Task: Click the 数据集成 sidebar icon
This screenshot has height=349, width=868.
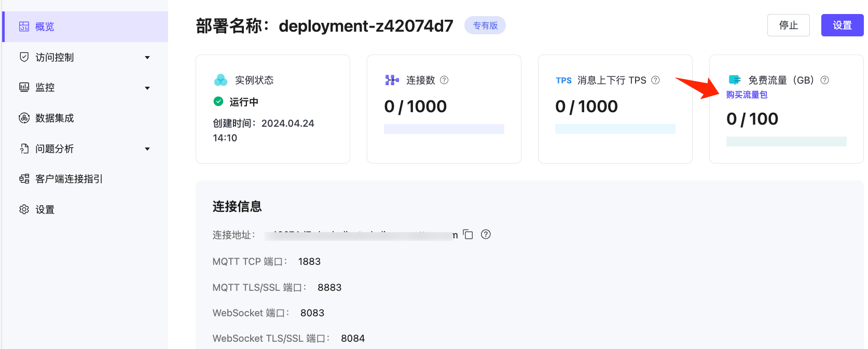Action: pos(24,118)
